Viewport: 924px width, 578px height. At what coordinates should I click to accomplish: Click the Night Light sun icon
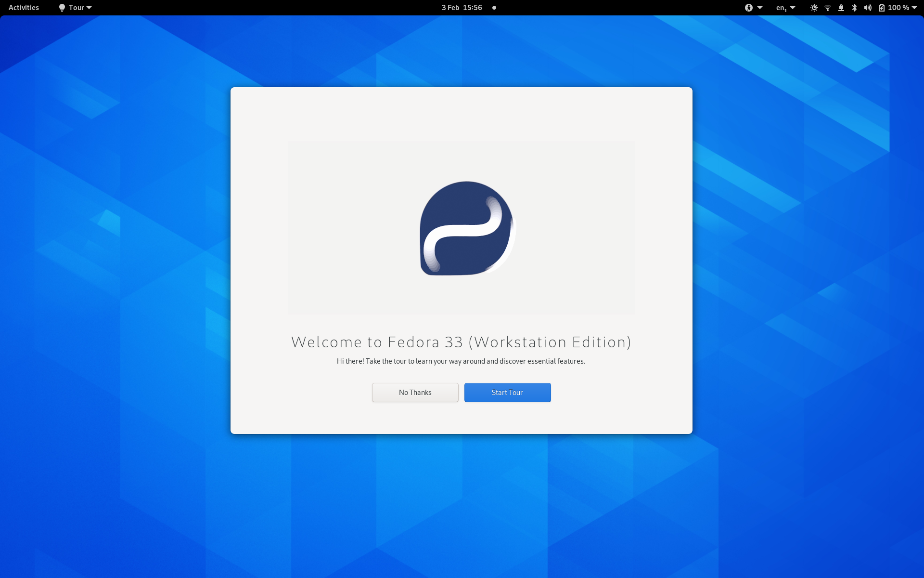tap(814, 8)
